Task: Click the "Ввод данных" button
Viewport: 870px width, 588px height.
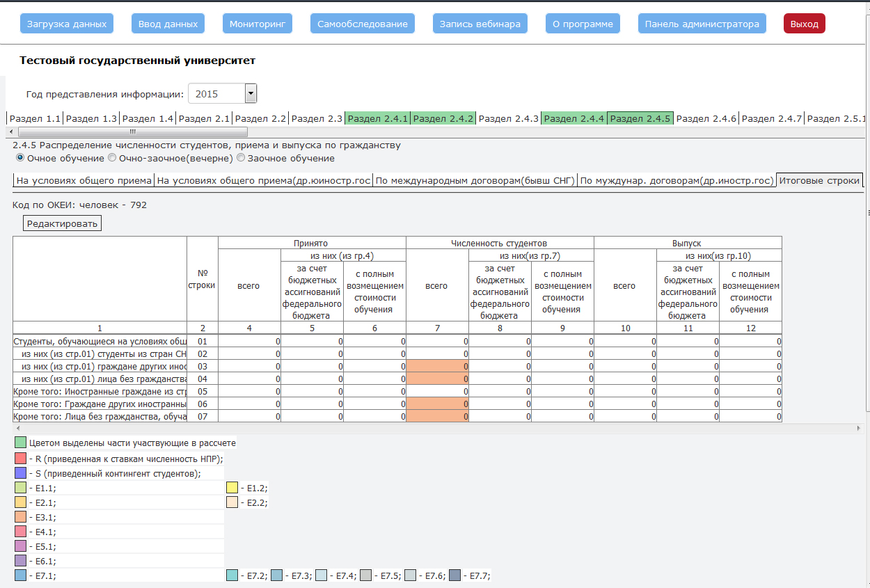Action: 168,24
